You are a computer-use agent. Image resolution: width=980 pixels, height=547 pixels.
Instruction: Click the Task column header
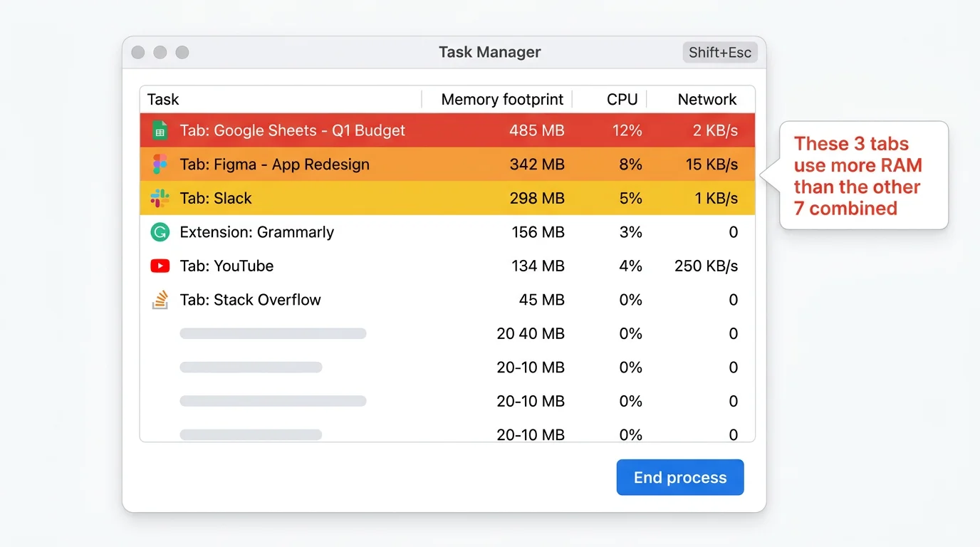163,99
